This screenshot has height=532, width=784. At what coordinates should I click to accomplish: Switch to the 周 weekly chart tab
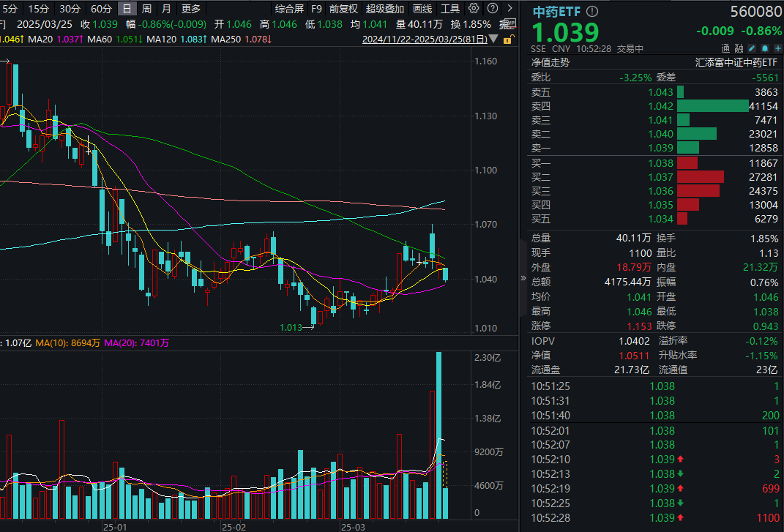146,9
